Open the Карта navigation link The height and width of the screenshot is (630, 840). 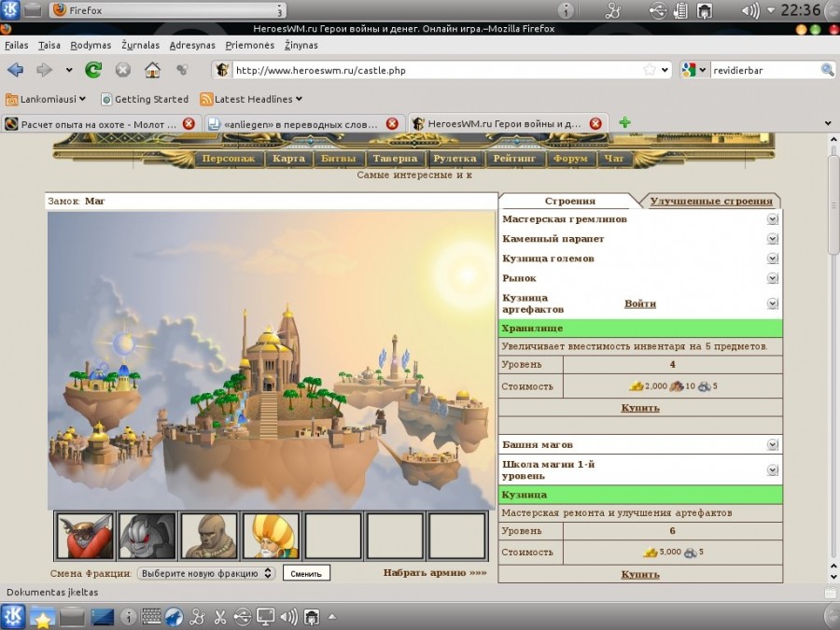[x=288, y=159]
